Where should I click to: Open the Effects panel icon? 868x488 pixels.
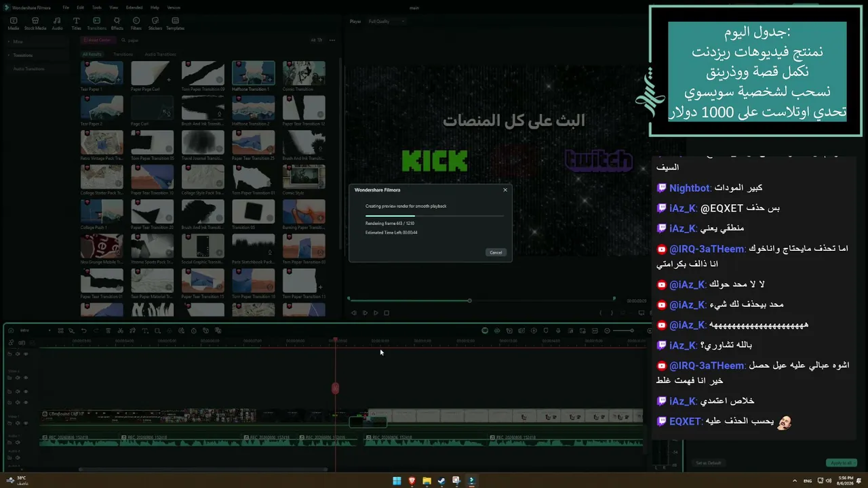117,21
